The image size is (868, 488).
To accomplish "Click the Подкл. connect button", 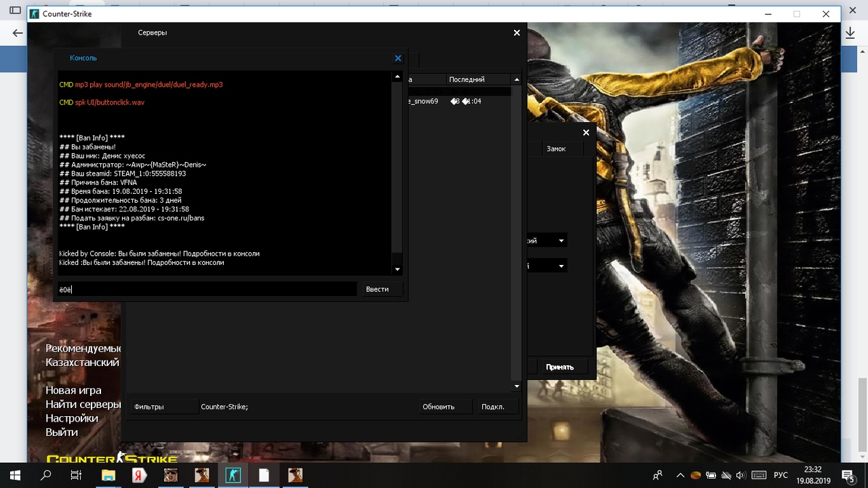I will click(x=498, y=407).
